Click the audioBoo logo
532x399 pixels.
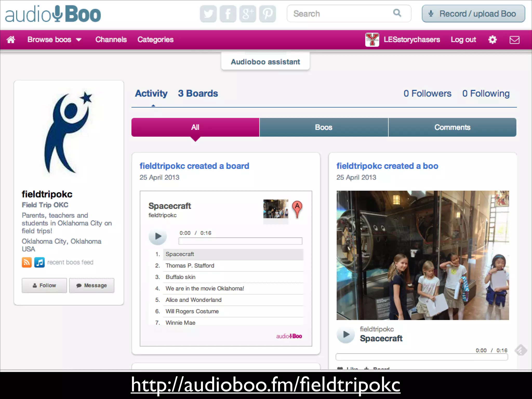(x=53, y=14)
